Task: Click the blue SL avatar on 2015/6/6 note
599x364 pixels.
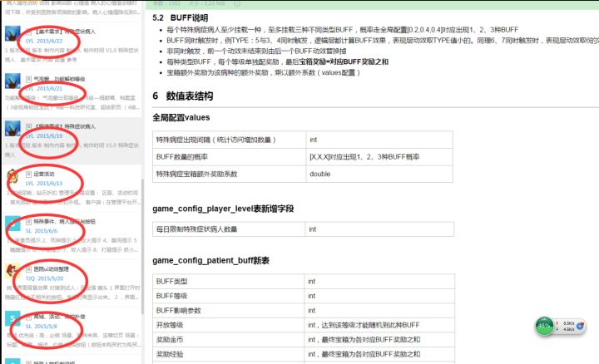Action: 12,224
